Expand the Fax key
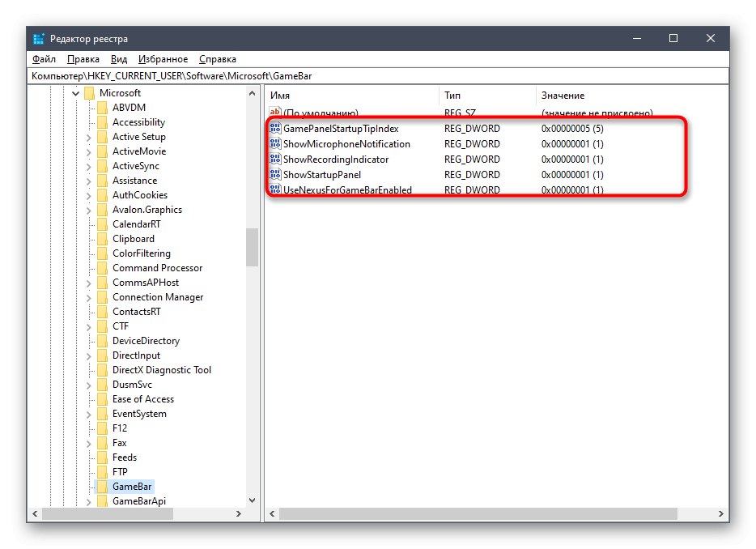 click(89, 444)
